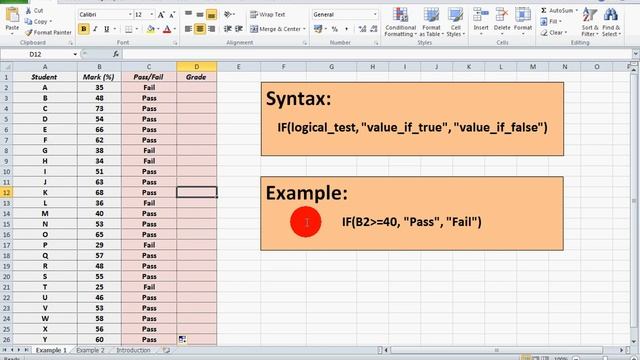Click the Paste clipboard icon
Screen dimensions: 640x360
click(12, 15)
